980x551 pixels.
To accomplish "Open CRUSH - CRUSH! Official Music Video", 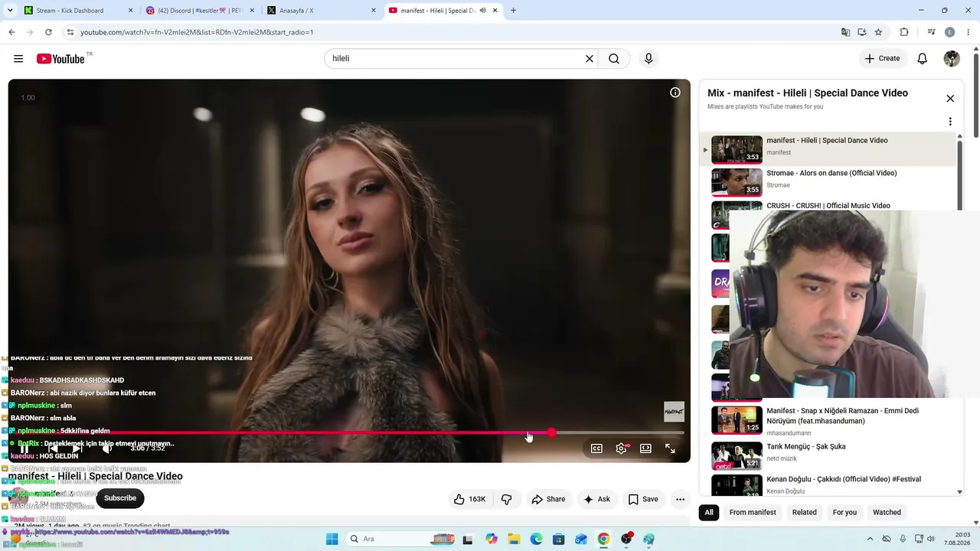I will coord(828,206).
